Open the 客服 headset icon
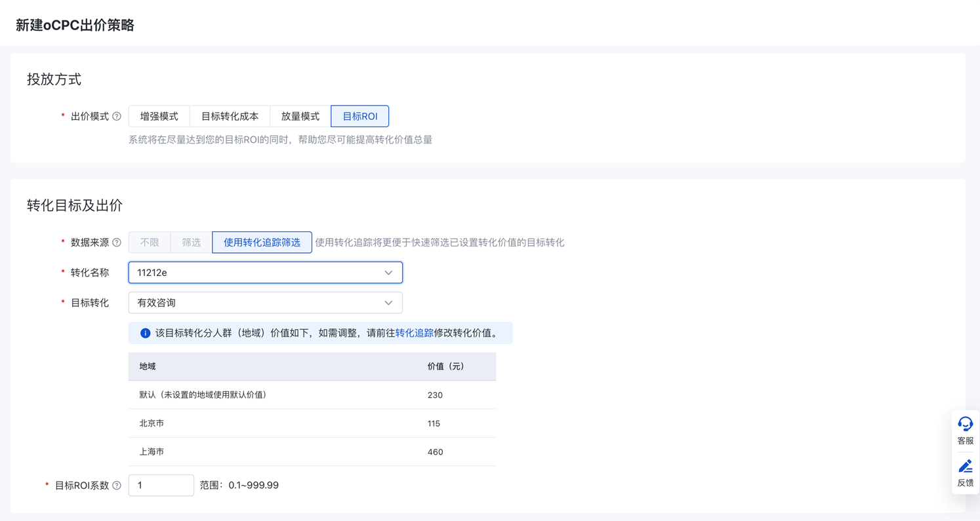Screen dimensions: 980x521 tap(965, 424)
